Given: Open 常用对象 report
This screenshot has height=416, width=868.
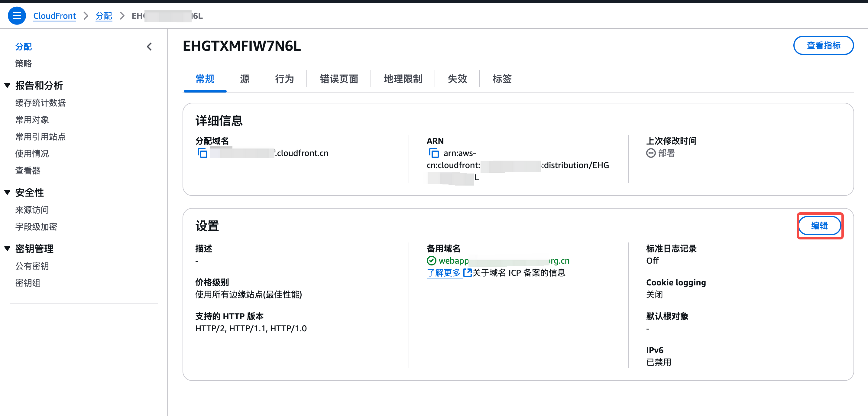Looking at the screenshot, I should (x=32, y=120).
